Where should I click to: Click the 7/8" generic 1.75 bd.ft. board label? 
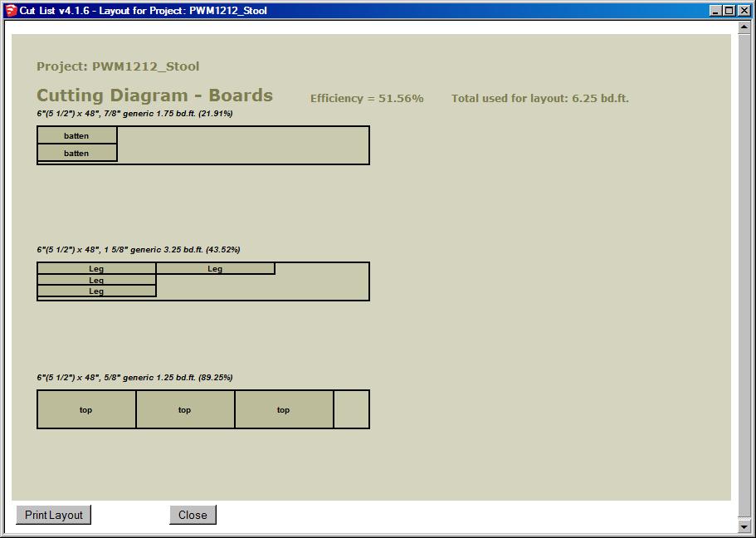coord(134,114)
